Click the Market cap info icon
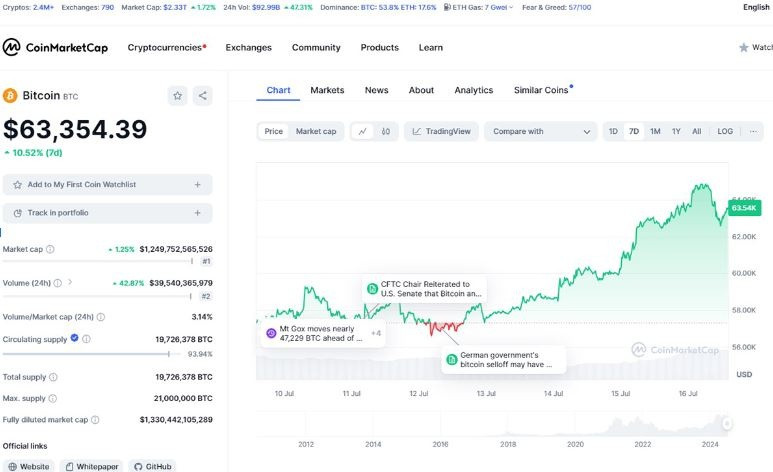The height and width of the screenshot is (472, 773). [x=50, y=249]
